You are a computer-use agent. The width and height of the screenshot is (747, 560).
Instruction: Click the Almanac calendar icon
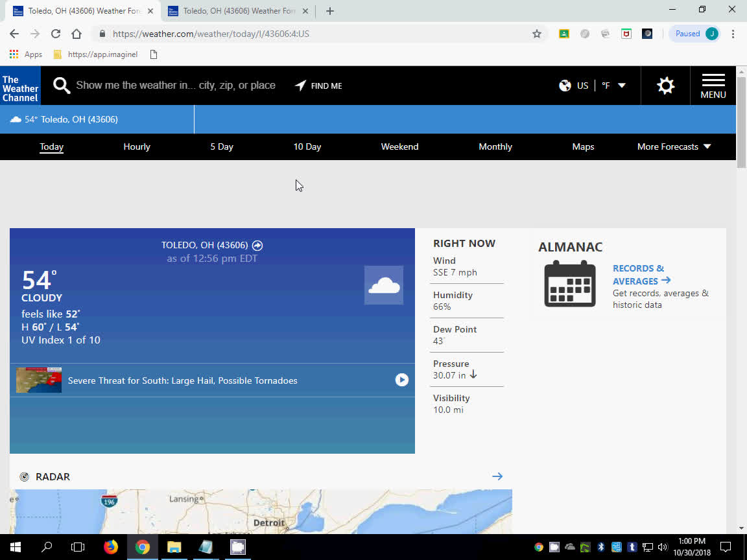click(569, 284)
